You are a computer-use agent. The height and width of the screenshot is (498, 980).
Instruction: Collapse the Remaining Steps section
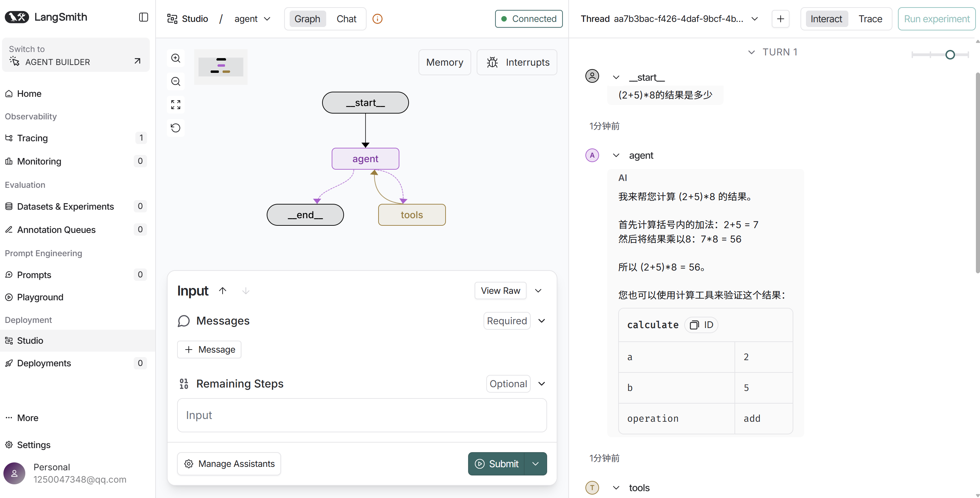(x=541, y=383)
